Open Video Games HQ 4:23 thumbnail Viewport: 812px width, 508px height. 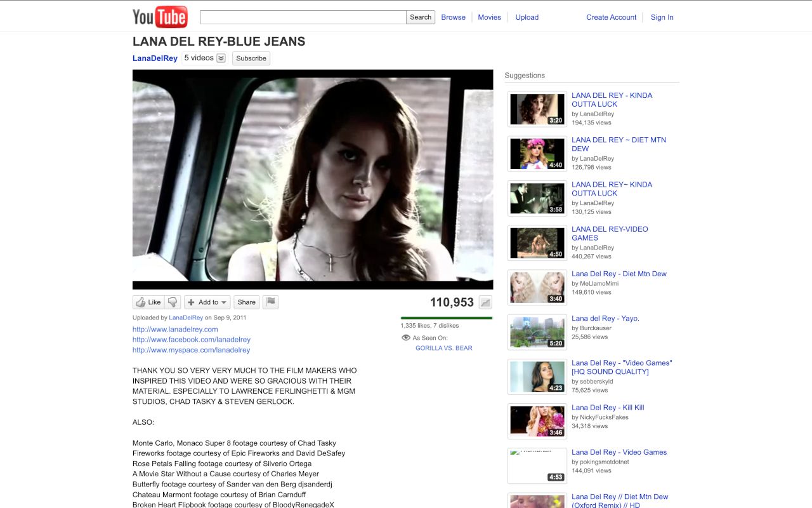[x=537, y=377]
